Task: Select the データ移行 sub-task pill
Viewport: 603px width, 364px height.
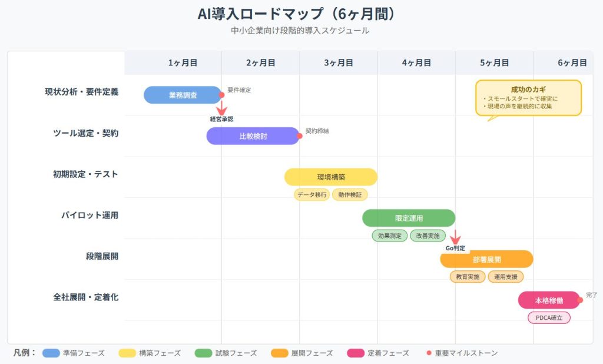Action: coord(312,194)
